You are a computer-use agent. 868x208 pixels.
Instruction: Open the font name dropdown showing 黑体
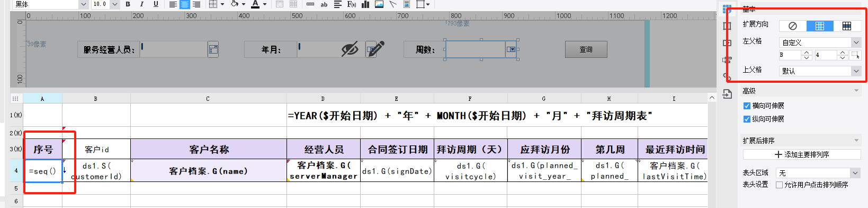(x=50, y=4)
